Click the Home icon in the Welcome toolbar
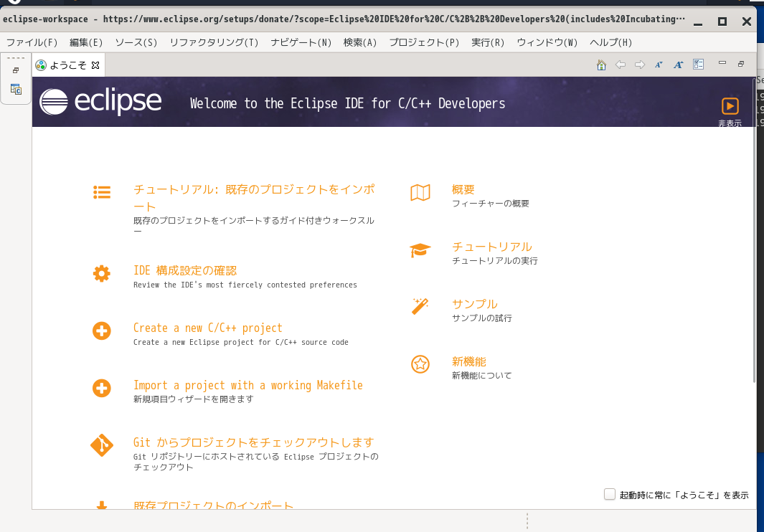Screen dimensions: 764x532 (601, 65)
